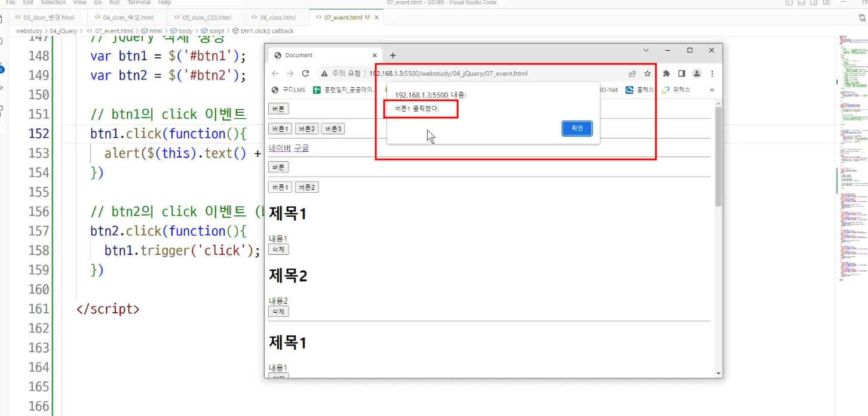
Task: Open the File menu in VS Code
Action: coord(11,2)
